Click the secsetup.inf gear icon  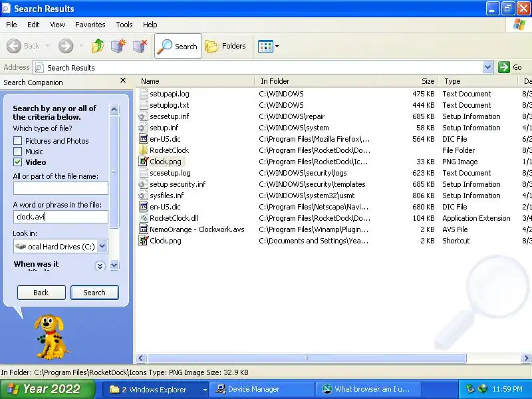pyautogui.click(x=143, y=116)
